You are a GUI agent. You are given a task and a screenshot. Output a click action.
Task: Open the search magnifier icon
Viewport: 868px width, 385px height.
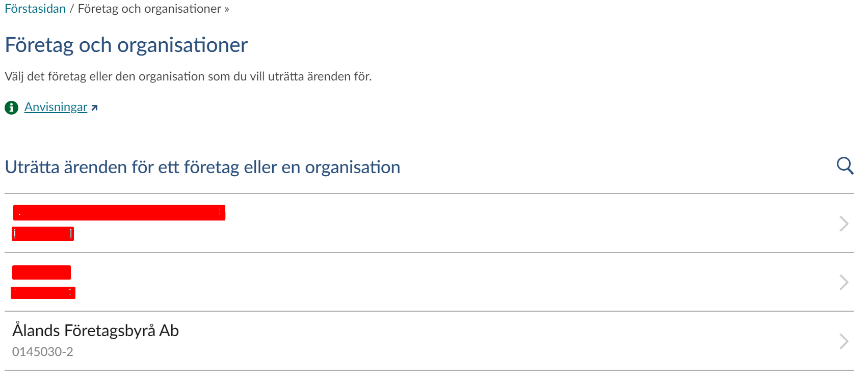845,166
